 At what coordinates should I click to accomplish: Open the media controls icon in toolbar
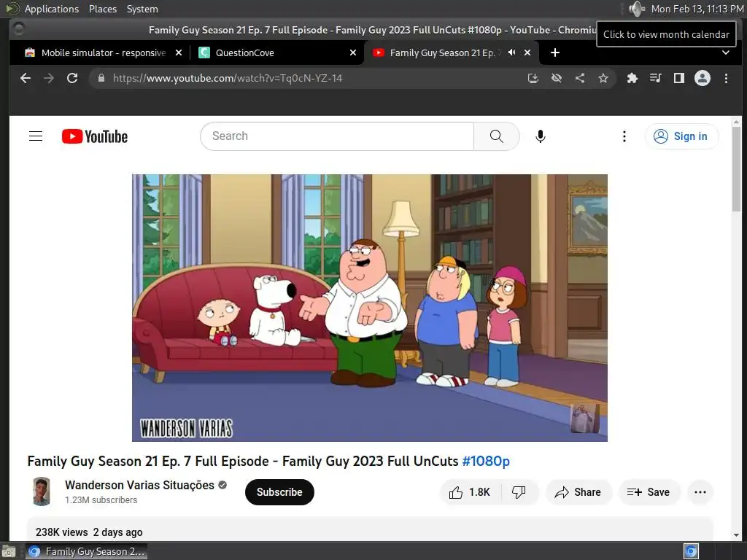point(656,78)
